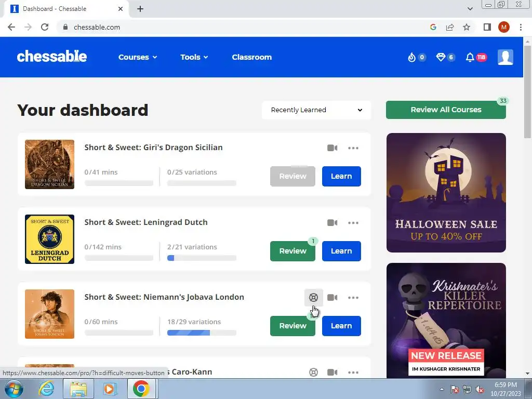This screenshot has width=532, height=399.
Task: Open more options for the Caro-Kann course
Action: coord(353,372)
